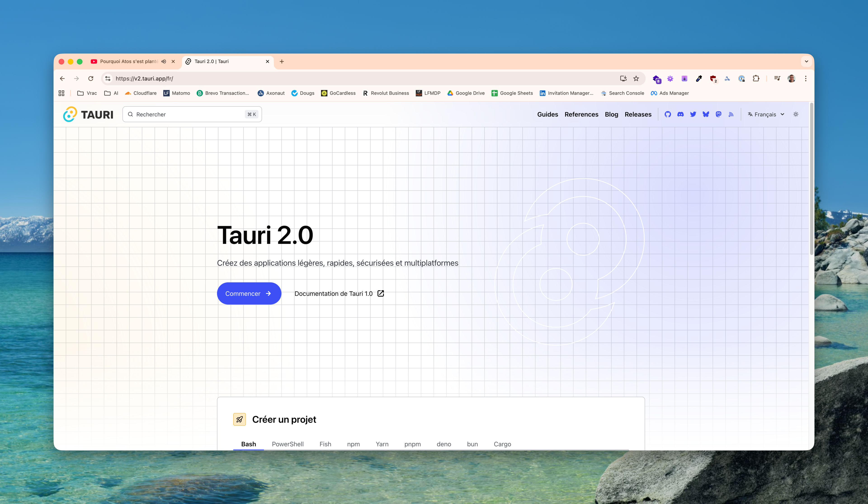Image resolution: width=868 pixels, height=504 pixels.
Task: Mute the YouTube tab audio
Action: click(x=164, y=62)
